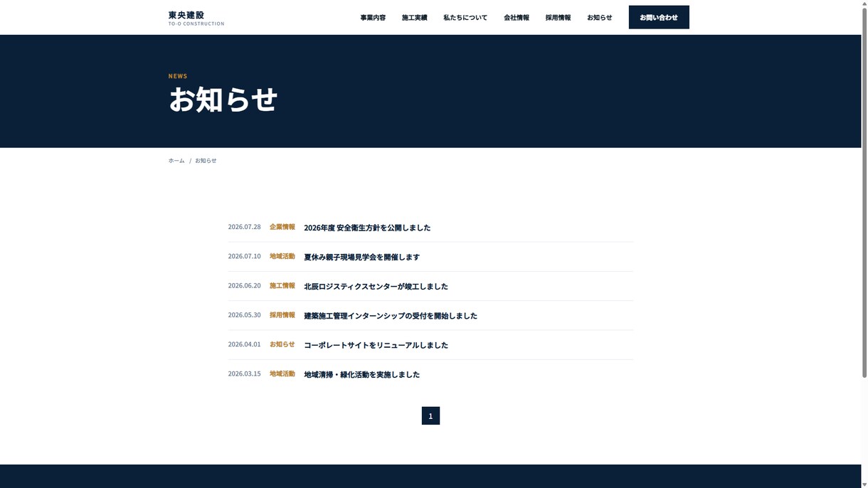Select 私たちについて in the top nav

tap(465, 18)
